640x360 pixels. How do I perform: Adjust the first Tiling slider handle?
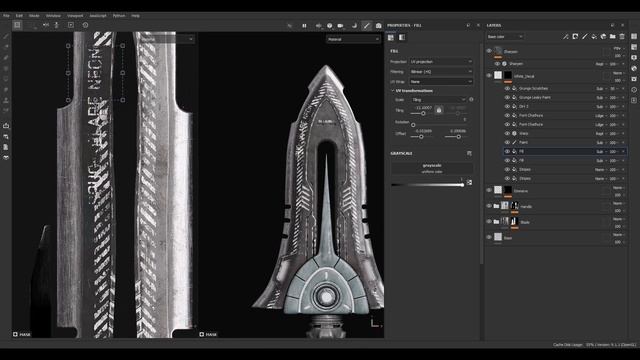(x=423, y=113)
